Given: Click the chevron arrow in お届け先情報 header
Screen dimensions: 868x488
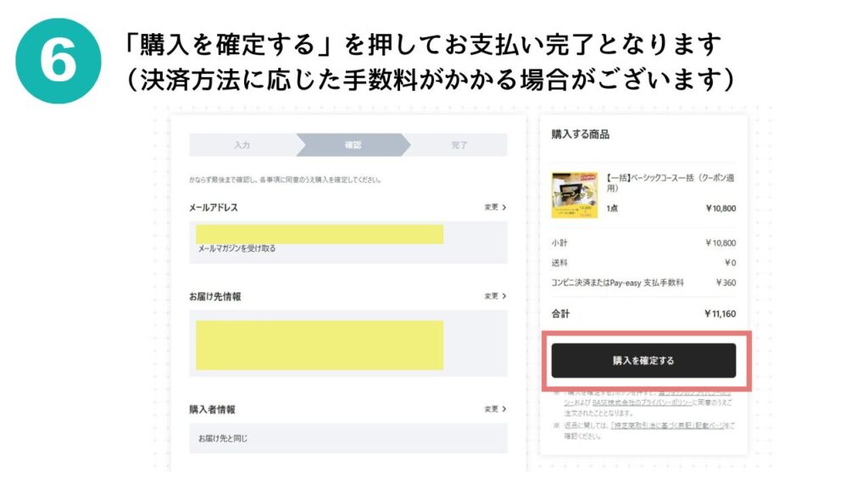Looking at the screenshot, I should click(504, 296).
